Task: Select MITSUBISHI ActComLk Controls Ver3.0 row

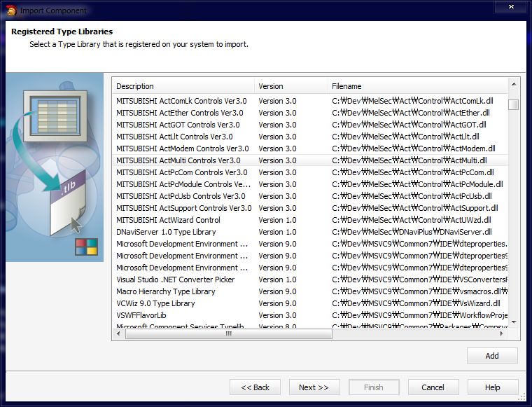Action: [x=181, y=101]
